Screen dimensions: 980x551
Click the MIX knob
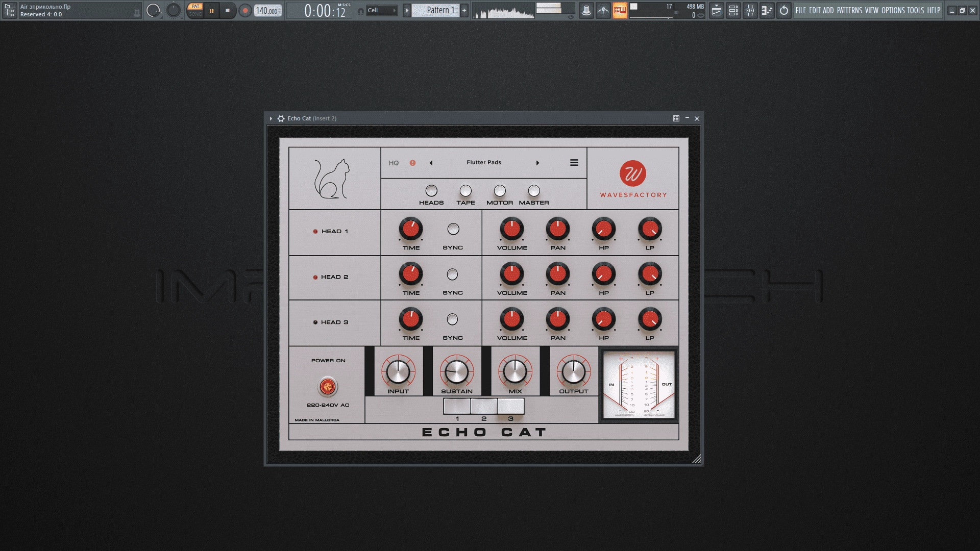(515, 372)
